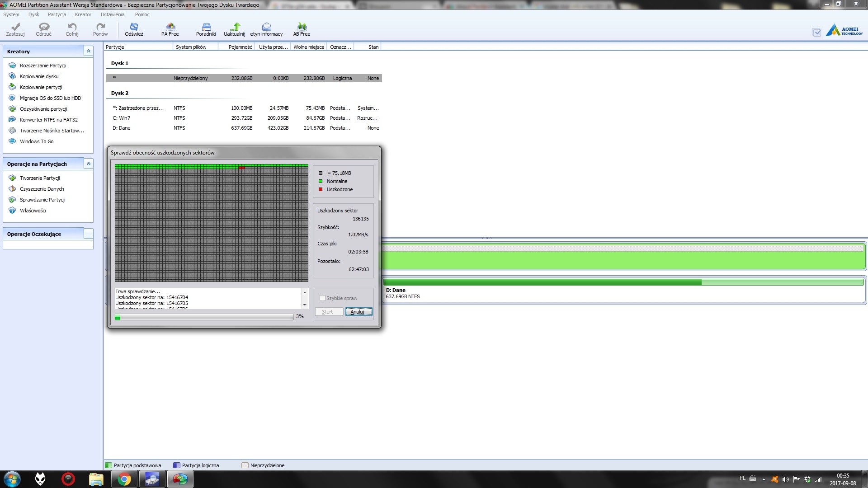Click the D: Dane usage bar
The width and height of the screenshot is (868, 488).
pyautogui.click(x=623, y=282)
